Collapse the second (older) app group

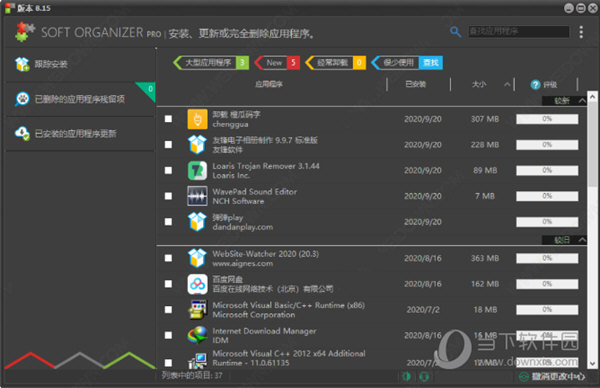[x=582, y=240]
